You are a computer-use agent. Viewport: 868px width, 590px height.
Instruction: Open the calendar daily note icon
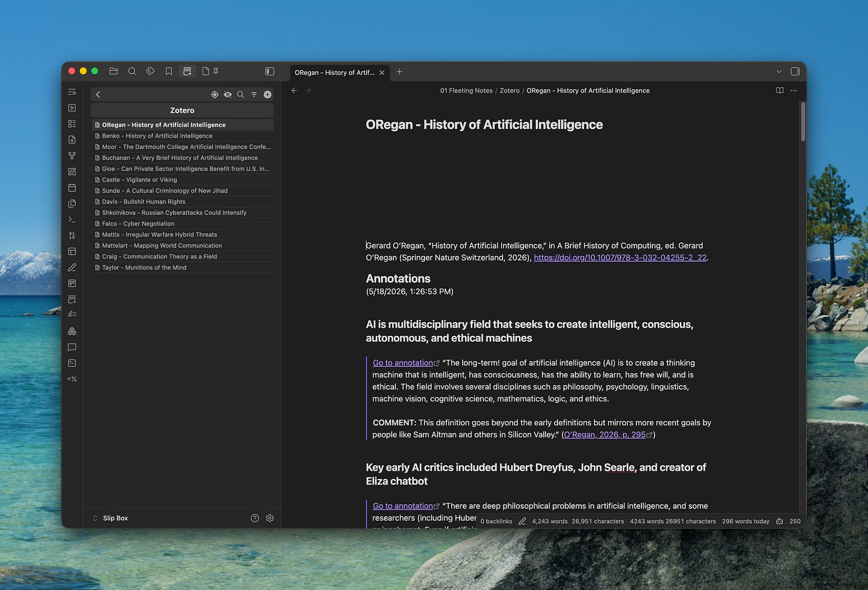click(72, 187)
